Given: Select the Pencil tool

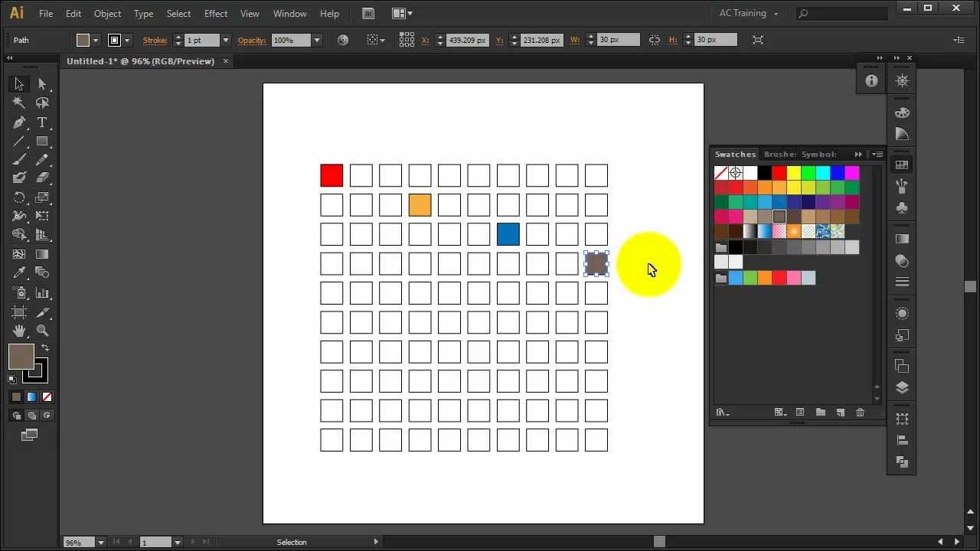Looking at the screenshot, I should point(42,160).
